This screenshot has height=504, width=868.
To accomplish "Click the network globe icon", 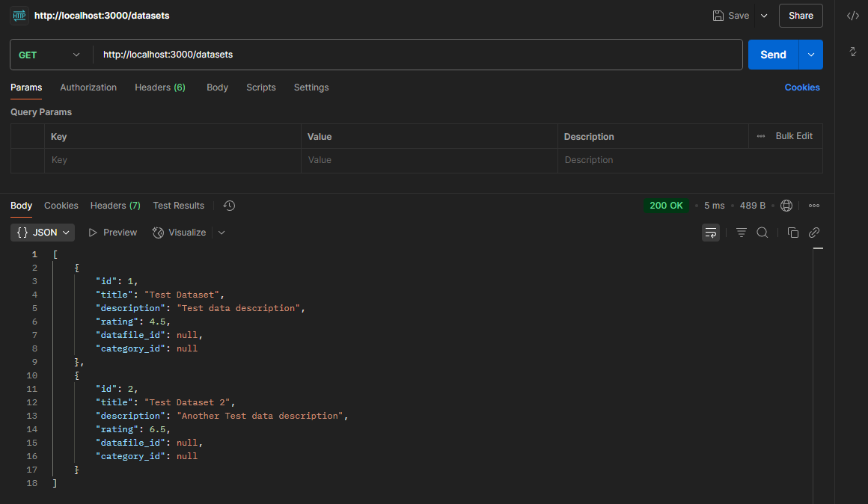I will (x=786, y=206).
